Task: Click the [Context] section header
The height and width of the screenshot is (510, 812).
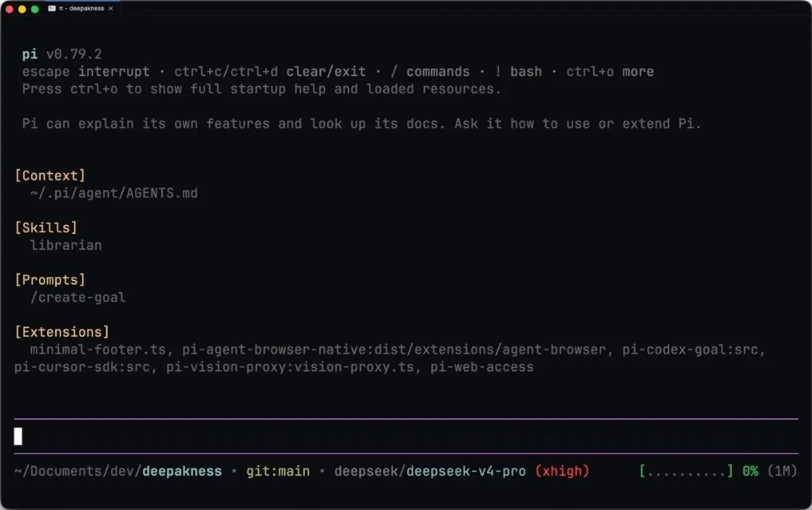Action: click(50, 175)
